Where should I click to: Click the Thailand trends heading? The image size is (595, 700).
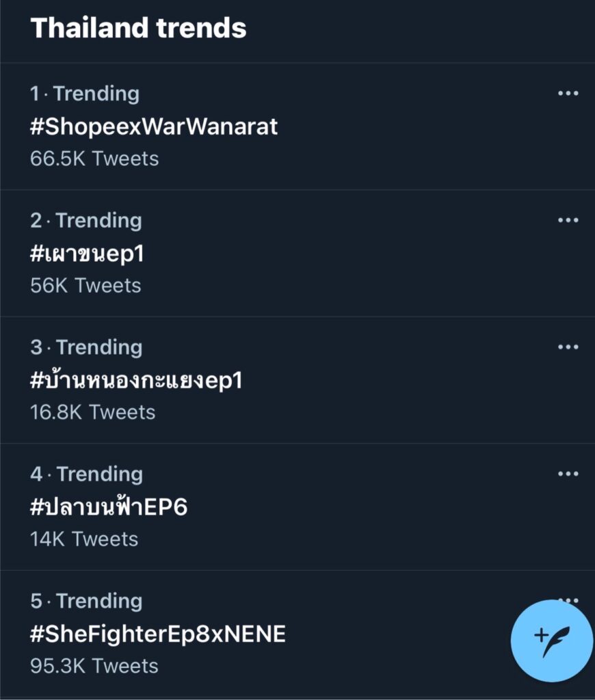(x=138, y=28)
